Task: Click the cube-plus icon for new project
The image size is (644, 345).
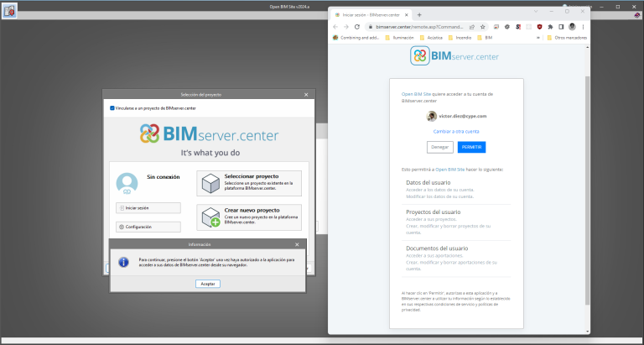Action: point(212,217)
